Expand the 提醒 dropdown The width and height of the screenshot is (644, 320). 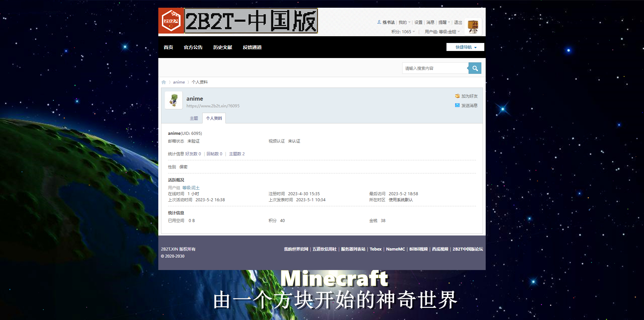(x=444, y=22)
